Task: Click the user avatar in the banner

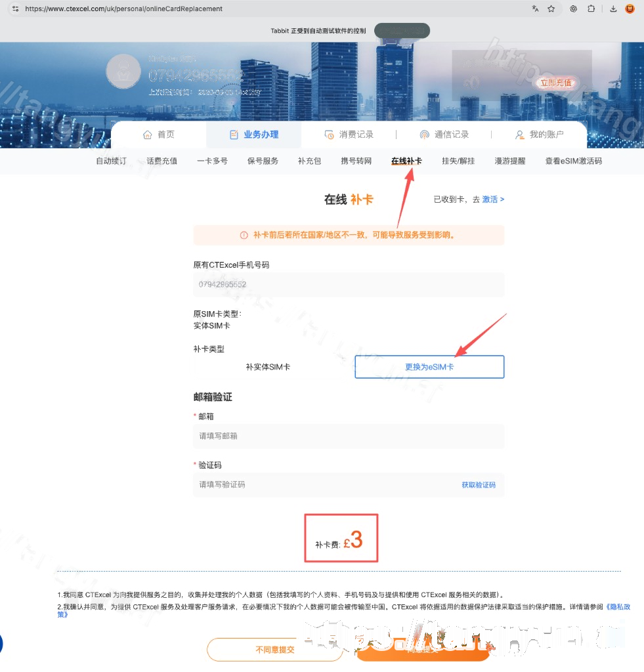Action: coord(123,71)
